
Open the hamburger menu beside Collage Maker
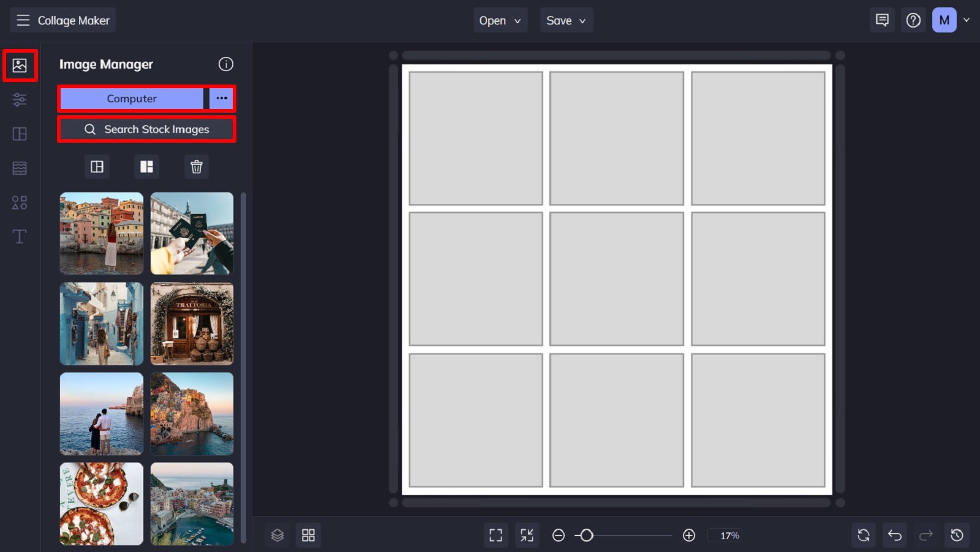(23, 20)
